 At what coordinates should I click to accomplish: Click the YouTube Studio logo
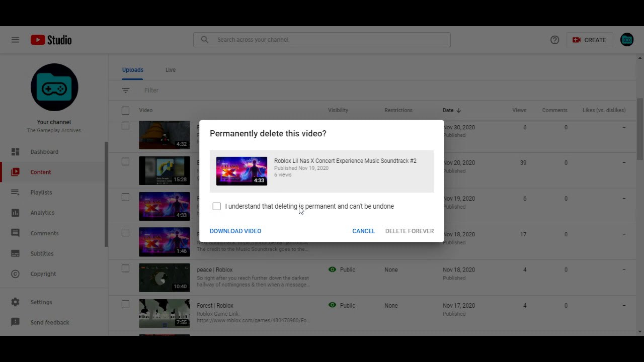coord(51,40)
